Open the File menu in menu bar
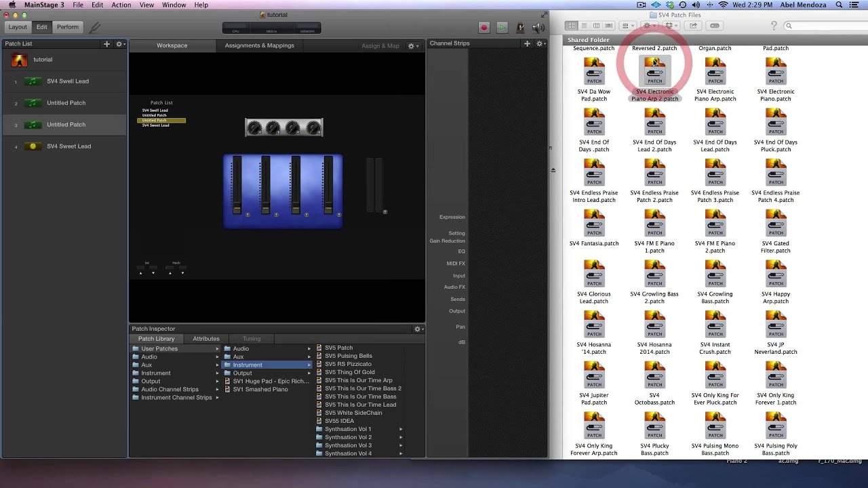The height and width of the screenshot is (488, 868). pyautogui.click(x=78, y=5)
